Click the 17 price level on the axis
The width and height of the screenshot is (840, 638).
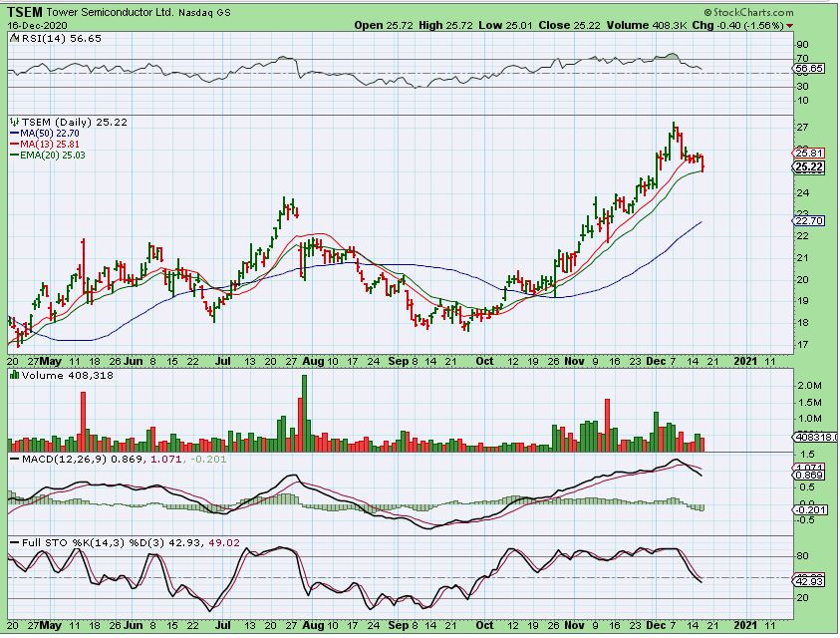pos(802,345)
